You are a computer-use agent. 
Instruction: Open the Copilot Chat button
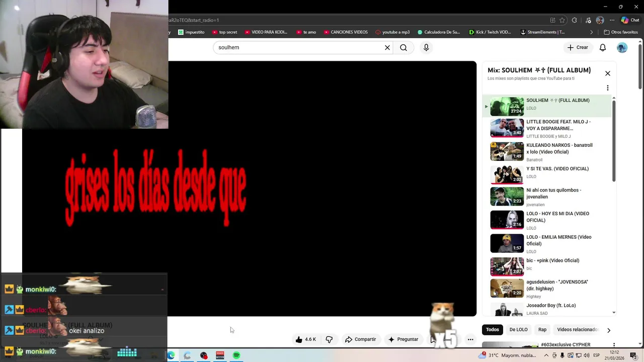click(x=630, y=20)
